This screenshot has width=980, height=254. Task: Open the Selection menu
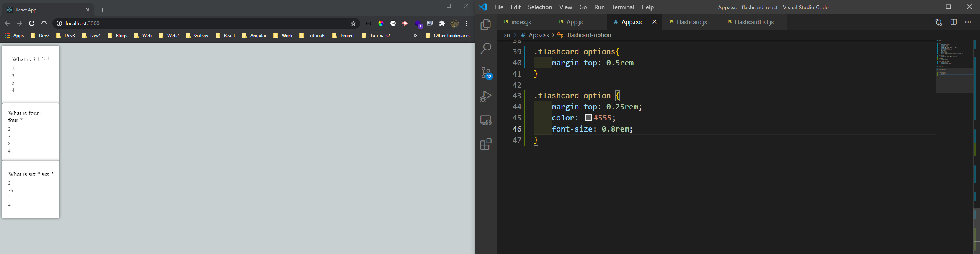tap(540, 7)
